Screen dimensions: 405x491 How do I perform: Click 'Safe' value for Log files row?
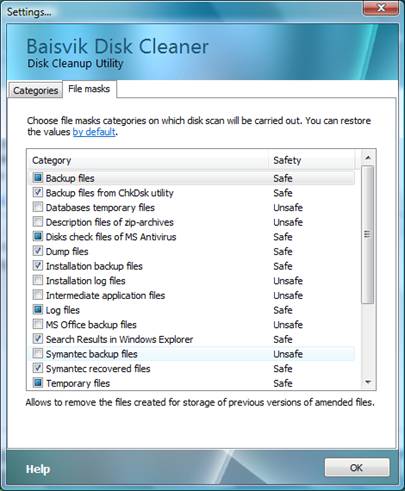[x=283, y=310]
